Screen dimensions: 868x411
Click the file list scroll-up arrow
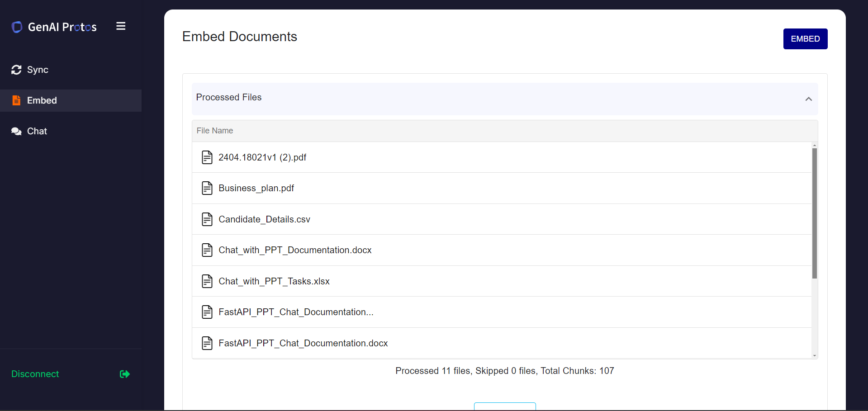[815, 146]
